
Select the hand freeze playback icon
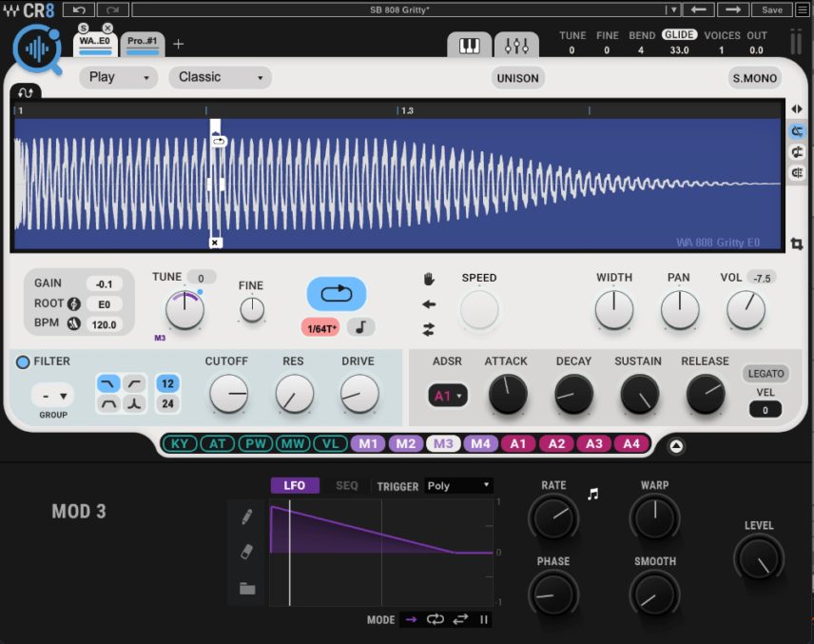[x=429, y=280]
